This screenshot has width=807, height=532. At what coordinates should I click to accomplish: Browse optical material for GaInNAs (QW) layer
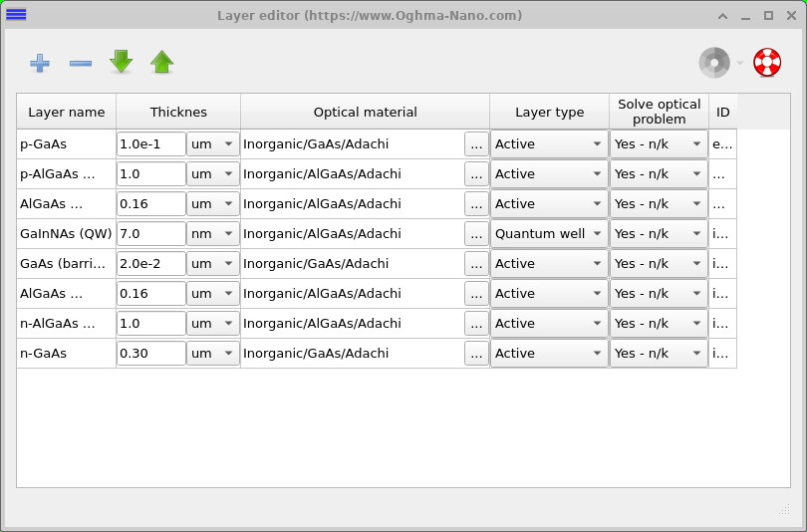(x=476, y=233)
